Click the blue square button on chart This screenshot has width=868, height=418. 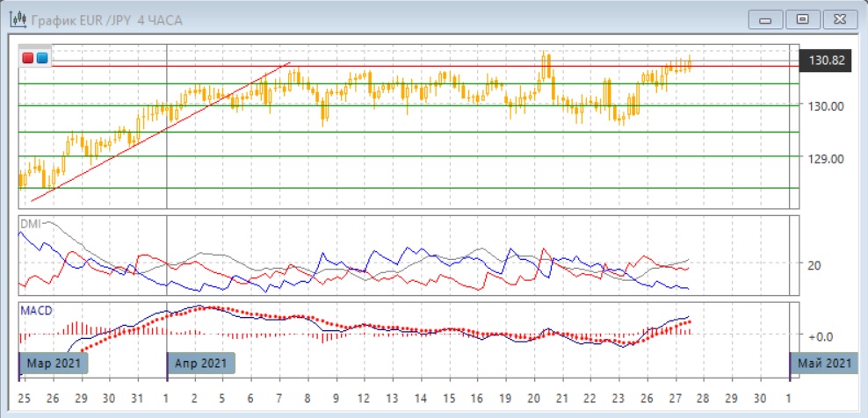tap(41, 59)
